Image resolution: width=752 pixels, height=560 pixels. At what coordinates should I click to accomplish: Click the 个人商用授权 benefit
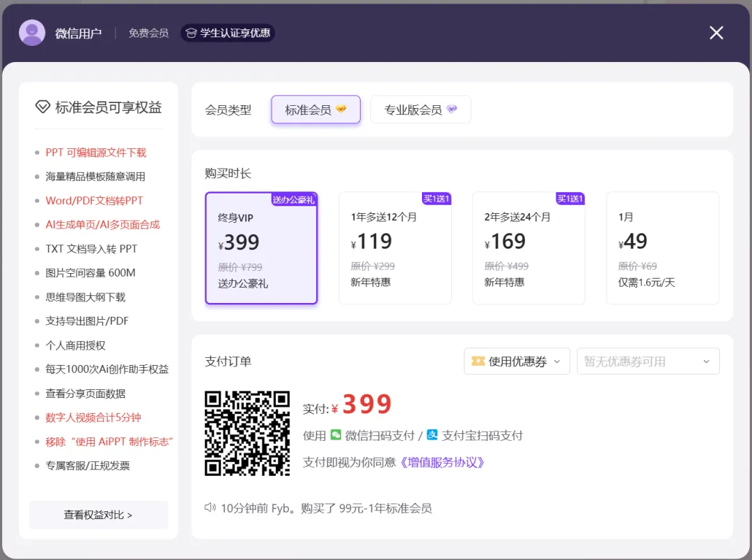75,345
